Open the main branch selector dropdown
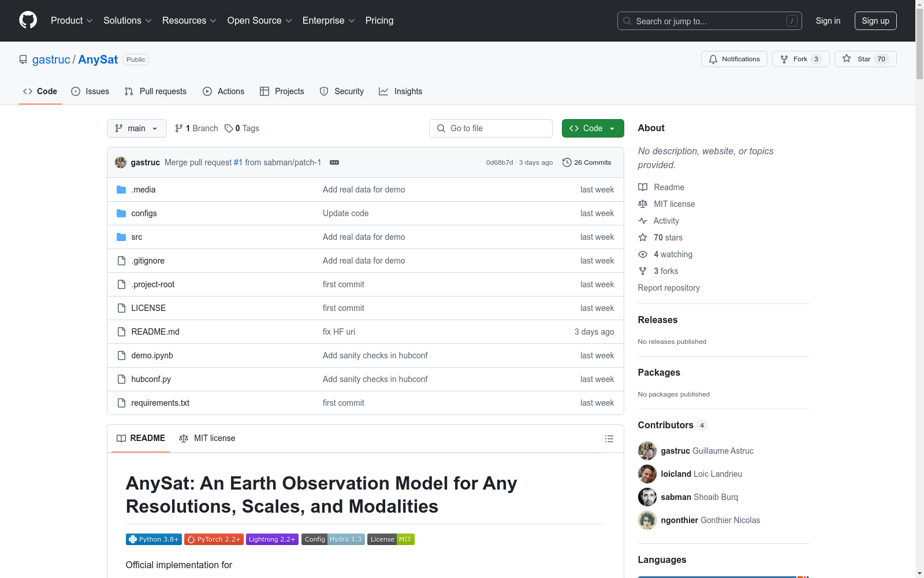 tap(137, 128)
